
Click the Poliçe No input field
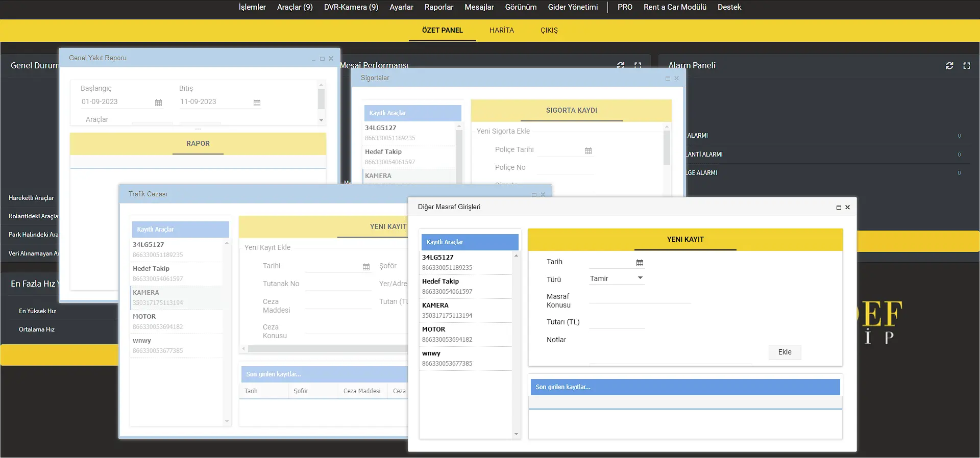click(x=565, y=167)
